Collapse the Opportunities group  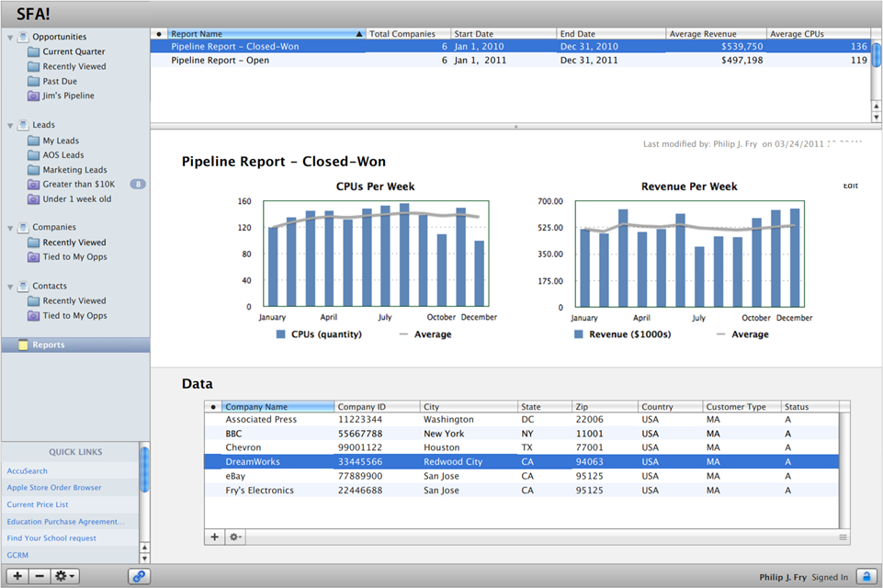pyautogui.click(x=10, y=38)
